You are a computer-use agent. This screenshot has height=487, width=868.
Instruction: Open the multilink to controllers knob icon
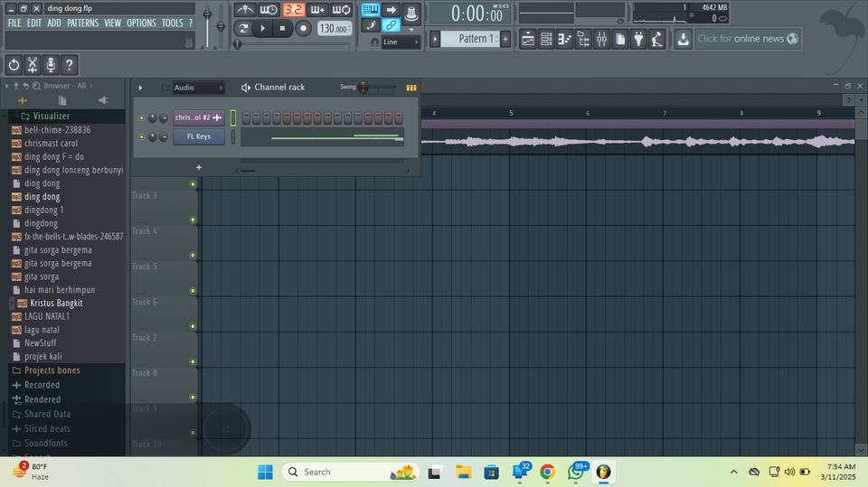(410, 13)
